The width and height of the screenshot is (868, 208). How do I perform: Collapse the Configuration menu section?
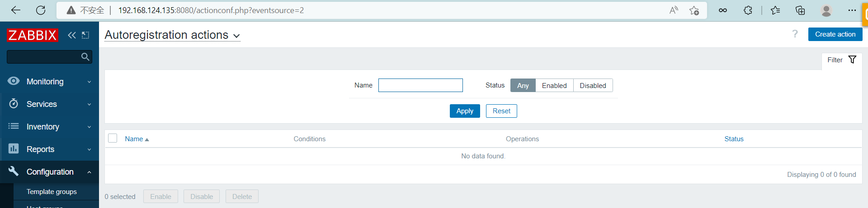point(49,172)
